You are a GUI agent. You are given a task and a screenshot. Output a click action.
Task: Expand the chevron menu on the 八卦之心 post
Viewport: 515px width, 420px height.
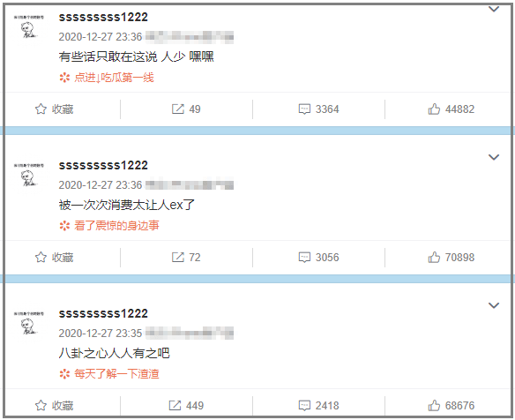click(494, 305)
